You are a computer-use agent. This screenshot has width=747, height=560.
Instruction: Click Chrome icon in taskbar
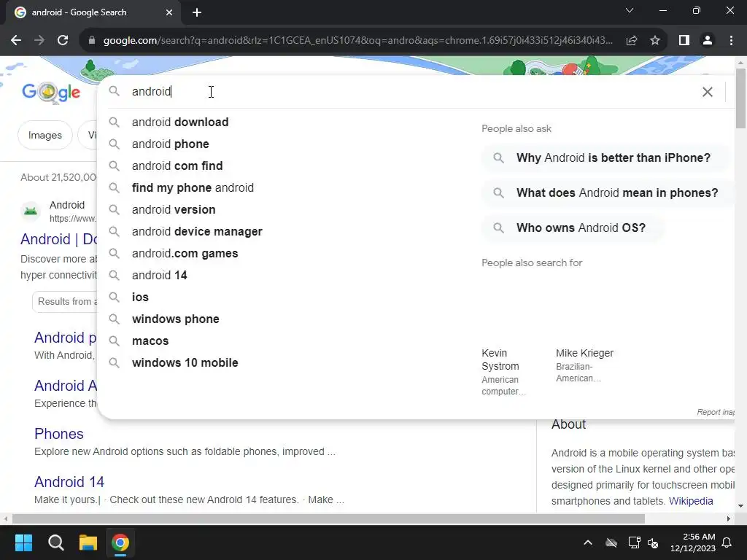(120, 542)
